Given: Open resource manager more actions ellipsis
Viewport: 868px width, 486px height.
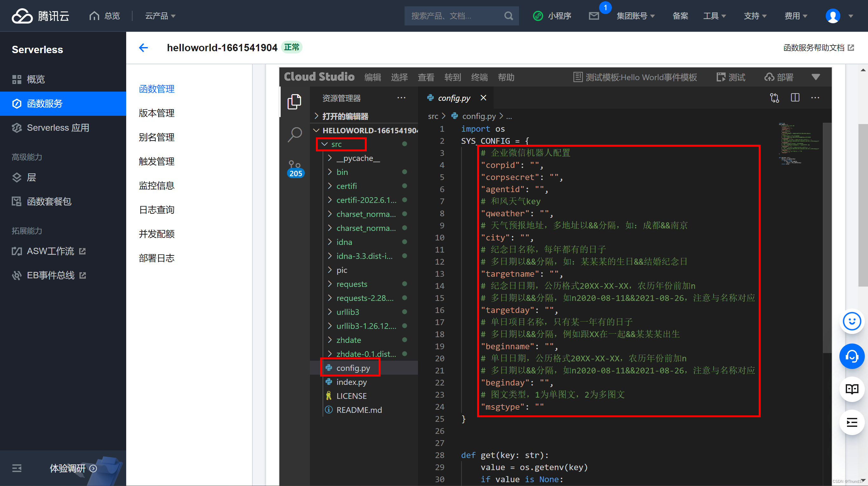Looking at the screenshot, I should pos(401,98).
